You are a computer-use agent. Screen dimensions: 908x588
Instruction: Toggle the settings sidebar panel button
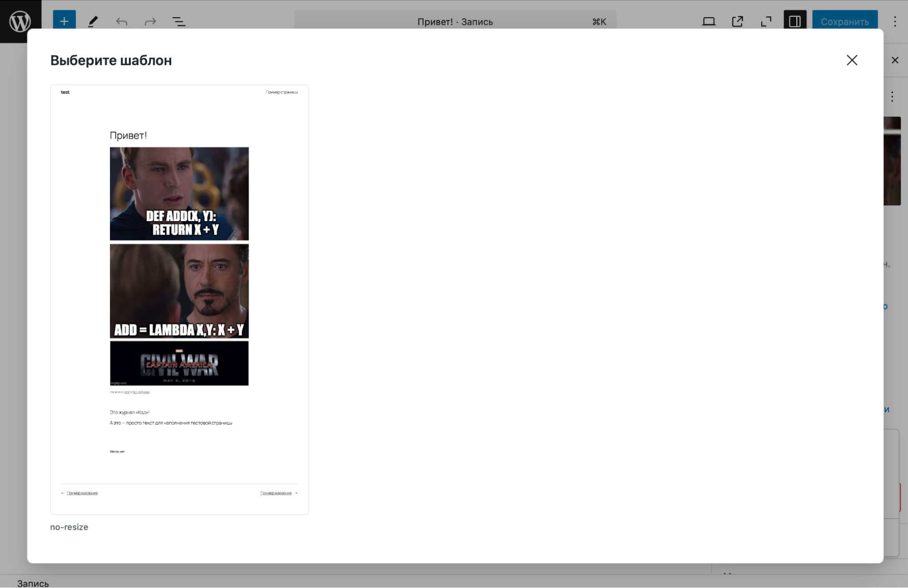[794, 21]
